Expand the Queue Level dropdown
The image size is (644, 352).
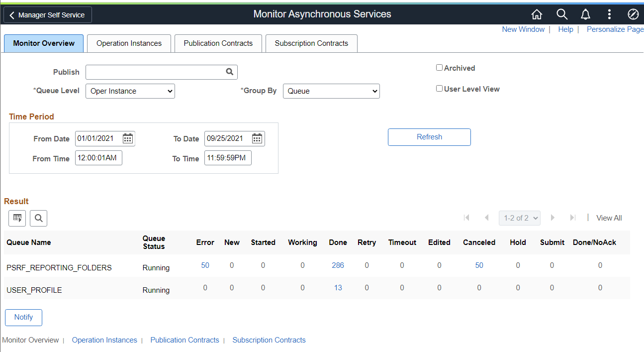pos(130,91)
